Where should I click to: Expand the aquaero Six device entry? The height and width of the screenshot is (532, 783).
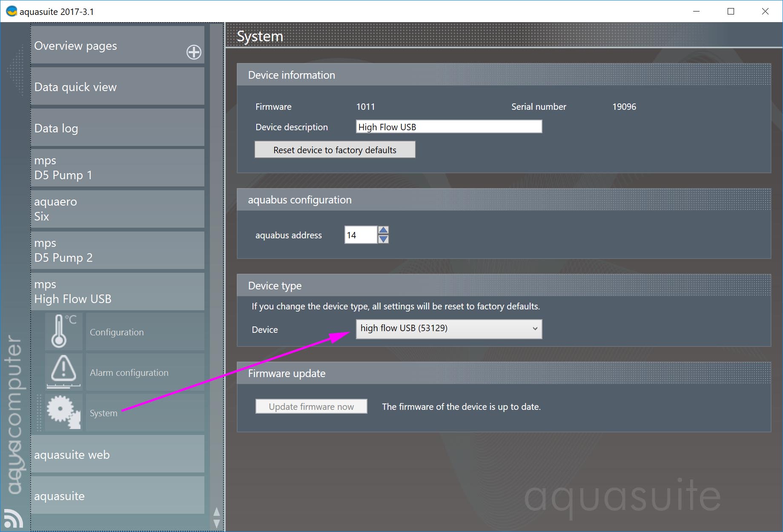pos(117,209)
